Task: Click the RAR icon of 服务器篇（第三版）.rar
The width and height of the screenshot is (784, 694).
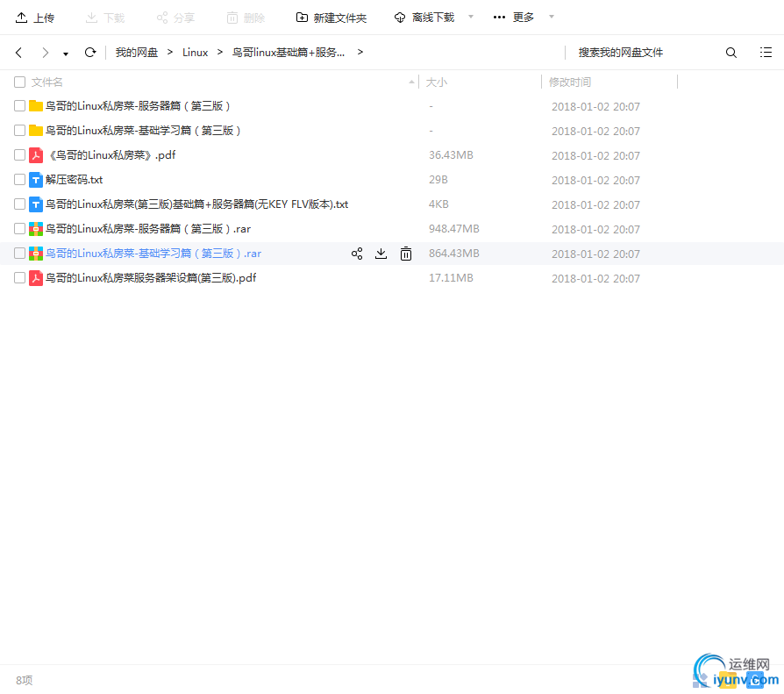Action: 35,229
